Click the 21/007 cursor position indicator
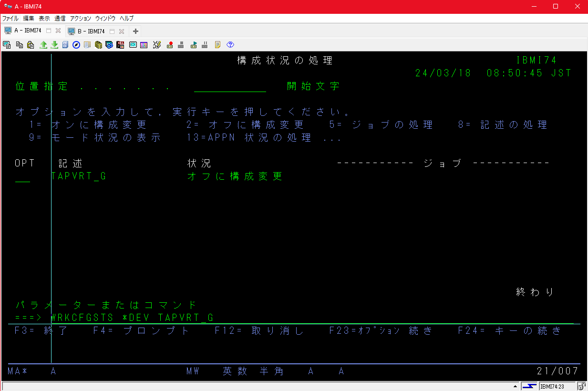 click(x=558, y=371)
